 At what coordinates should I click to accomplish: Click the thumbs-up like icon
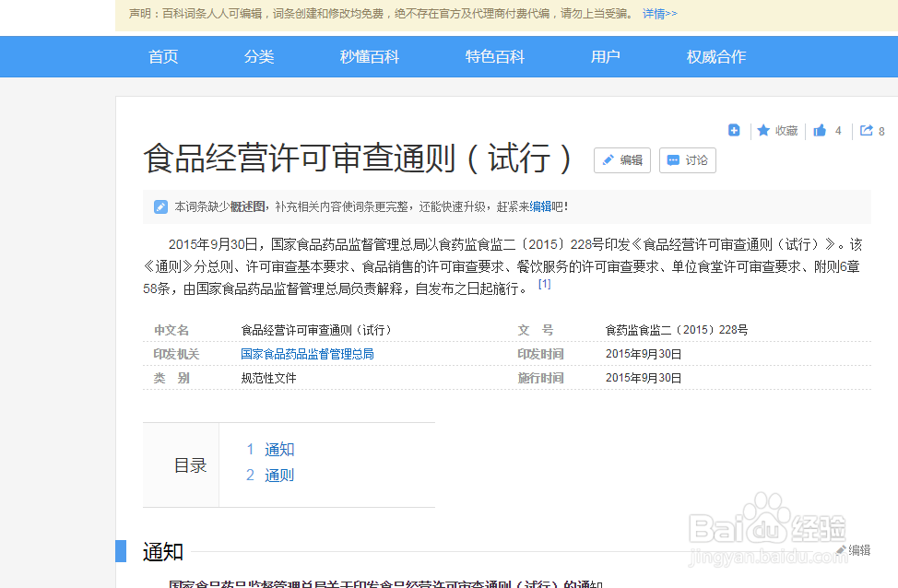(x=821, y=131)
